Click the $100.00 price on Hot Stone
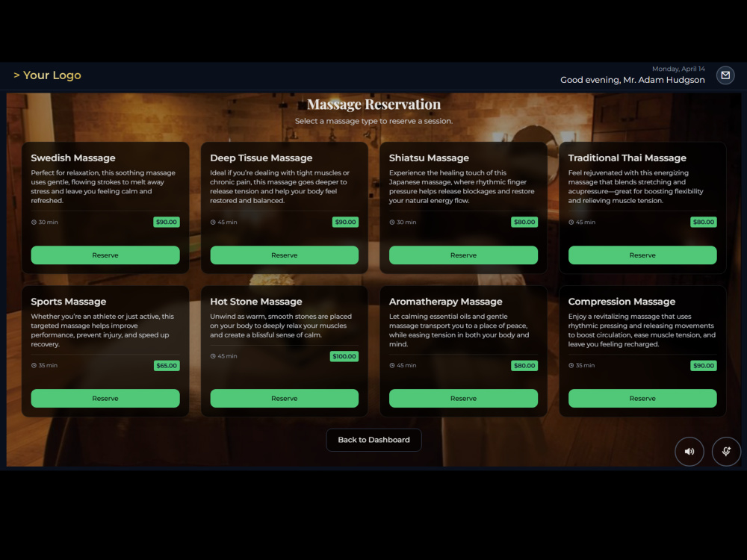This screenshot has width=747, height=560. (x=344, y=356)
